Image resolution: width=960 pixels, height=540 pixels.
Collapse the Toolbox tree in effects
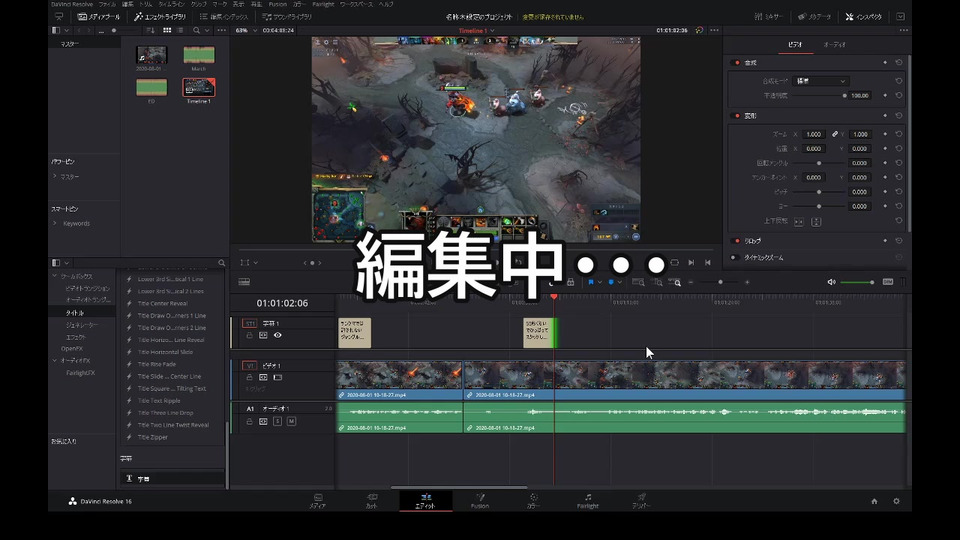coord(54,276)
